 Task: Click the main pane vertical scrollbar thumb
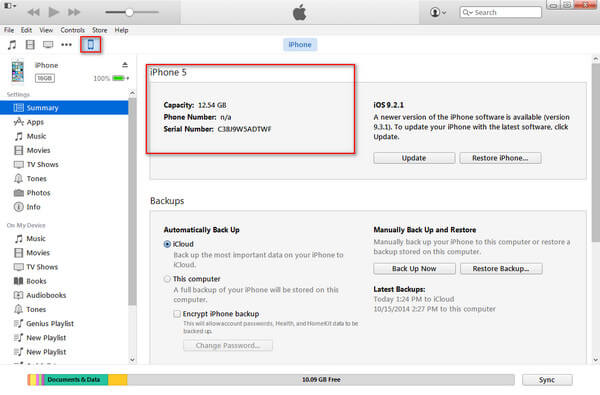point(596,153)
